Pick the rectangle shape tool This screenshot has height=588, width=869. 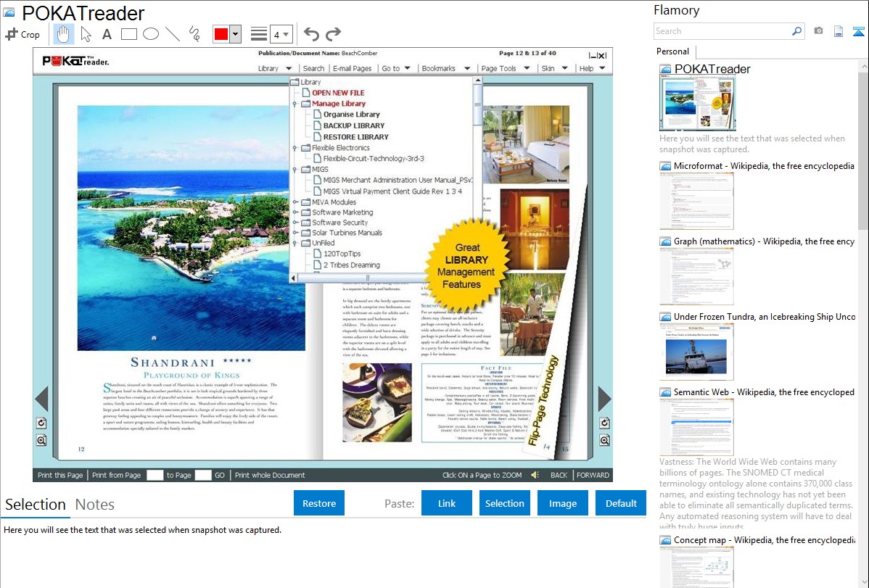[128, 34]
